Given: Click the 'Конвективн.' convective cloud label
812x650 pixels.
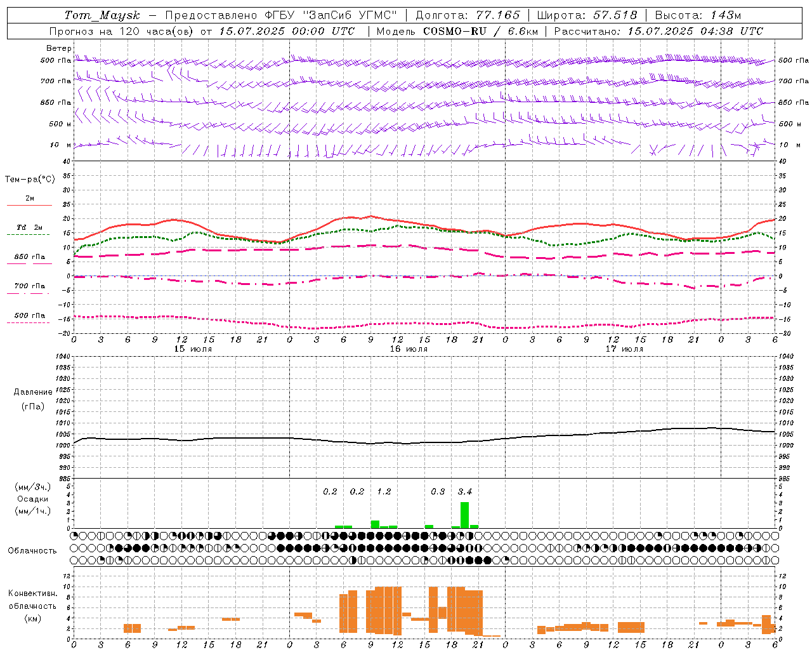Looking at the screenshot, I should 33,593.
